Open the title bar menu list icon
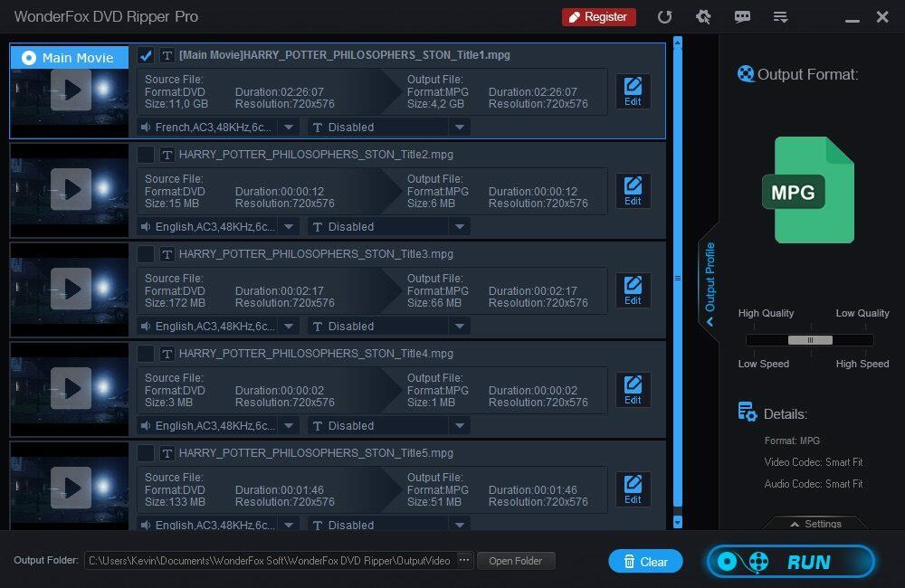 tap(780, 17)
